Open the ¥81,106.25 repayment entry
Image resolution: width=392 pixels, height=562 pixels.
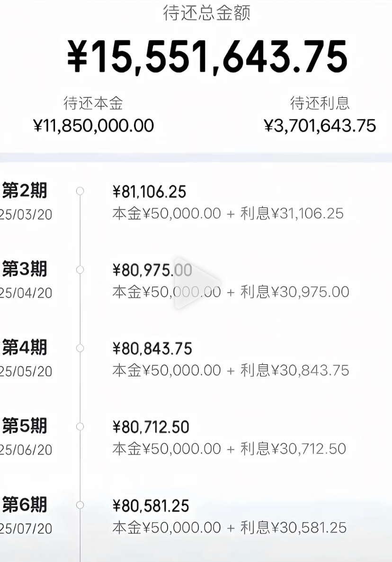click(149, 192)
